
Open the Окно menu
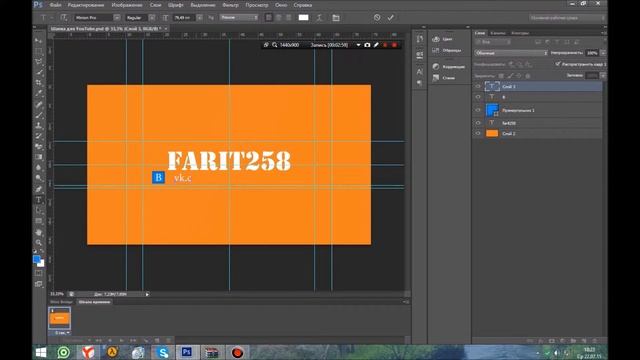click(281, 5)
